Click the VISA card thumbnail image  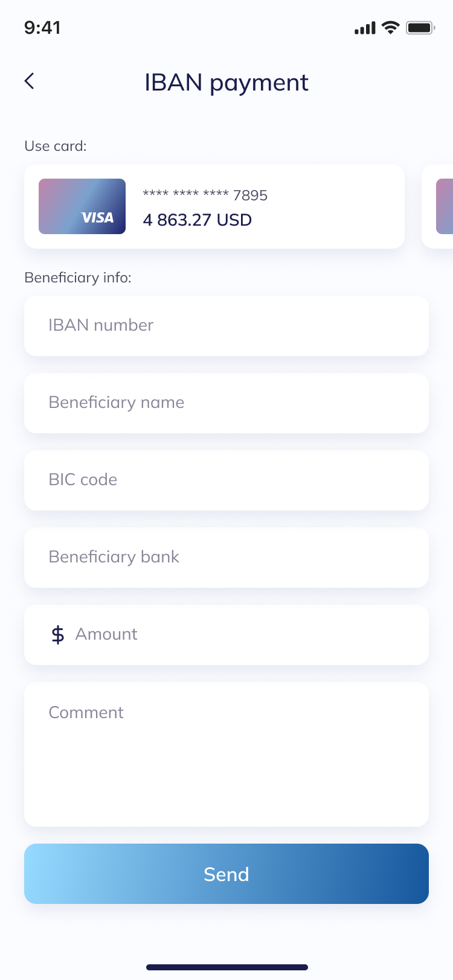[x=82, y=206]
